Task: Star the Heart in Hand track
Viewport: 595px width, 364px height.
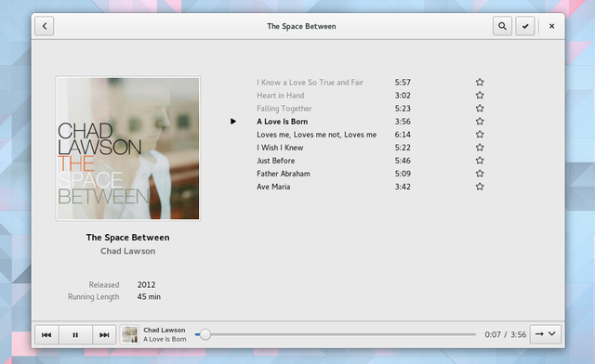Action: tap(480, 95)
